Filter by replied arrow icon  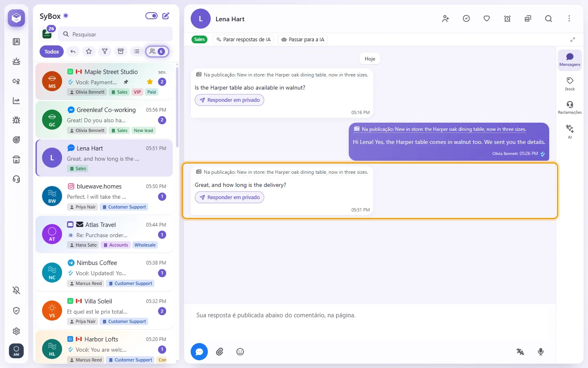click(73, 52)
